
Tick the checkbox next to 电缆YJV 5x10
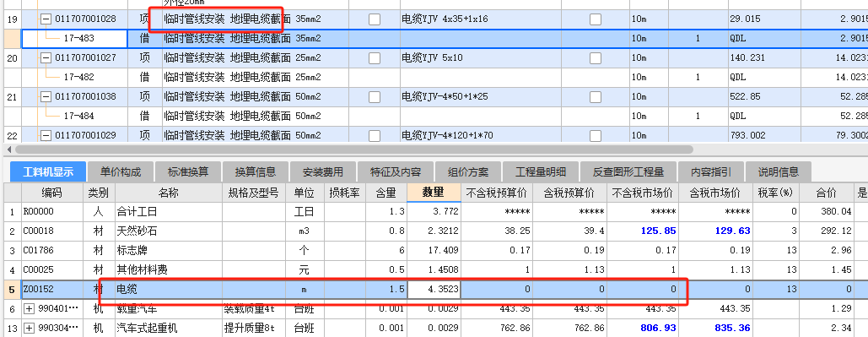point(375,58)
